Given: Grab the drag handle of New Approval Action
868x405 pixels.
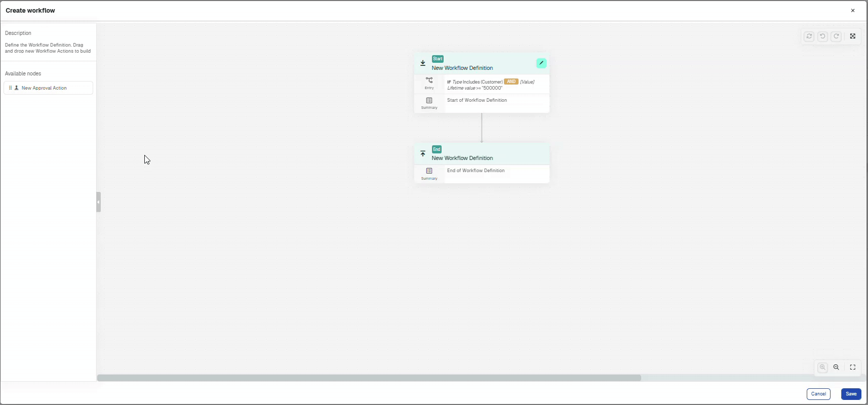Looking at the screenshot, I should point(10,88).
